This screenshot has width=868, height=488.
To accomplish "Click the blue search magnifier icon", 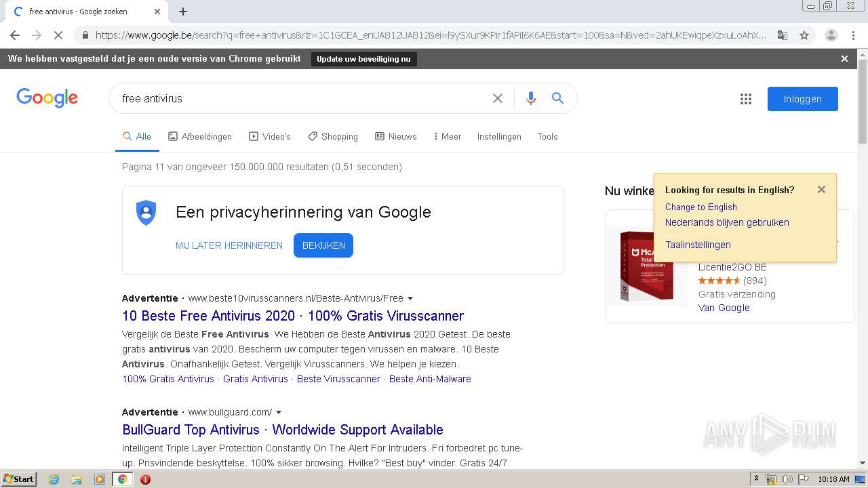I will 557,98.
